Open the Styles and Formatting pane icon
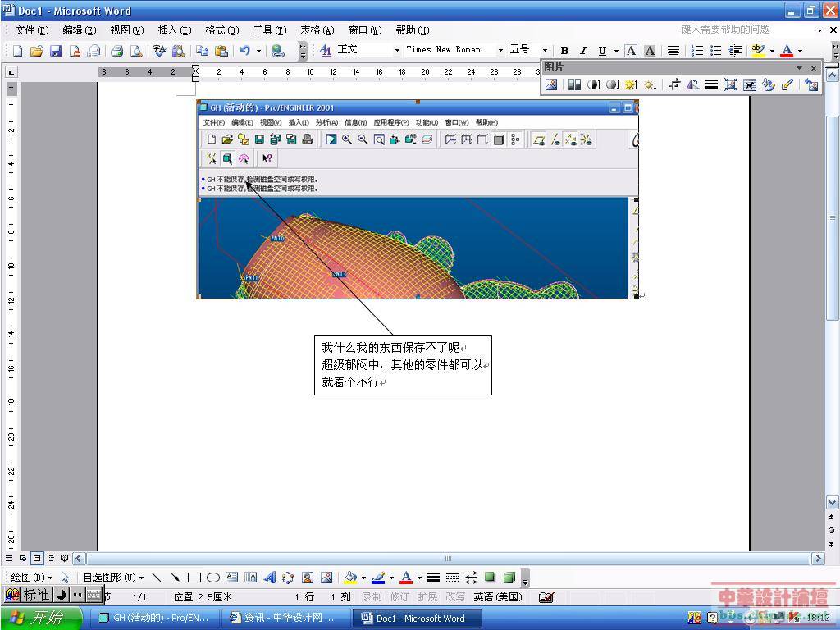Screen dimensions: 840x630 tap(325, 50)
